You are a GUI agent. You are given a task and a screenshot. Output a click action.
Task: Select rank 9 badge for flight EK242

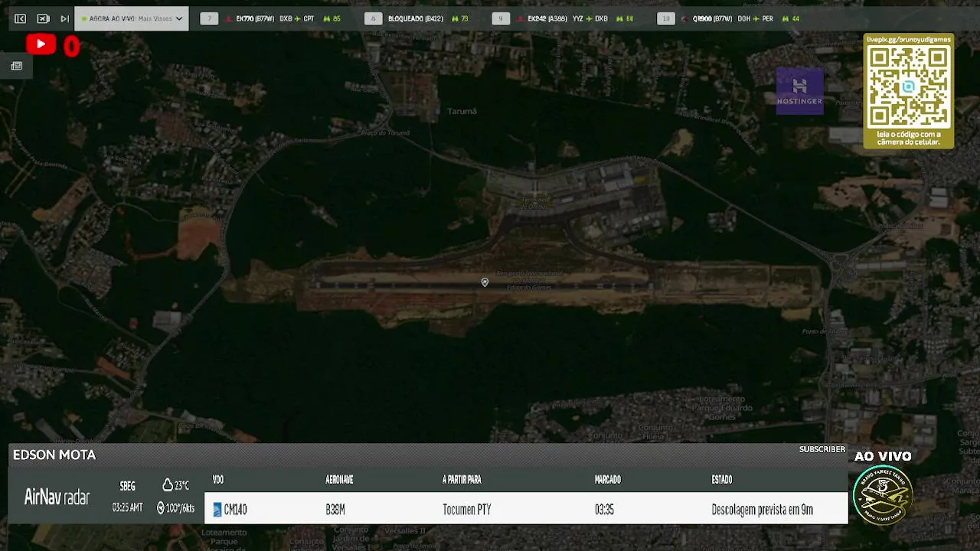[501, 18]
